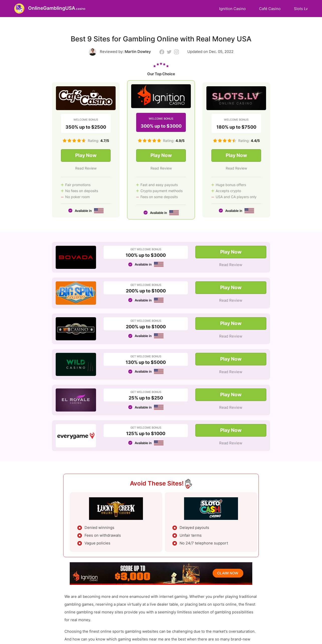322x644 pixels.
Task: Open the reviewer's Instagram icon
Action: click(177, 52)
